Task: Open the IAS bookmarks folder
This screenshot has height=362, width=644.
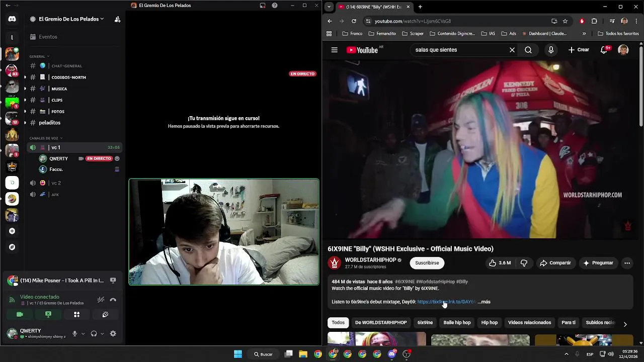Action: coord(488,34)
